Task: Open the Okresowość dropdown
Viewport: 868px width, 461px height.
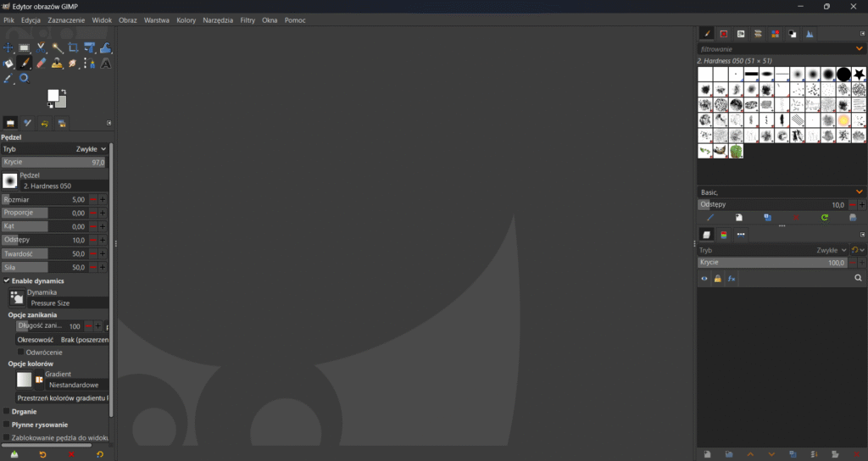Action: click(x=83, y=339)
